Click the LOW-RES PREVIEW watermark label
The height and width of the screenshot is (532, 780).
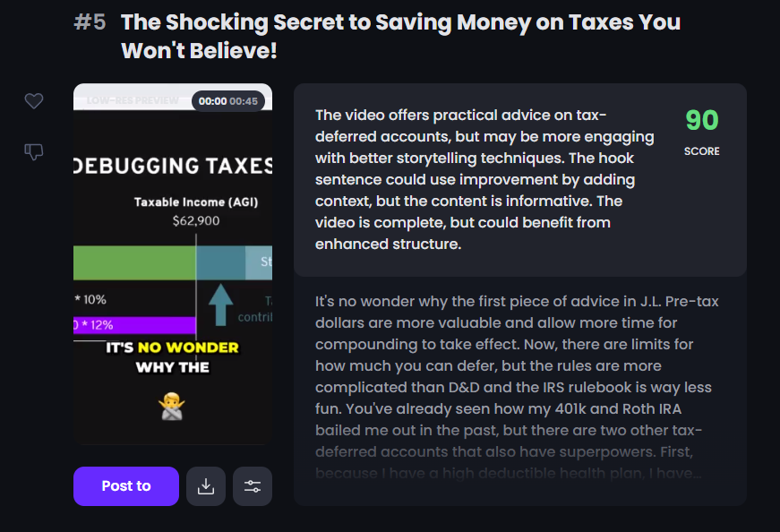(133, 100)
